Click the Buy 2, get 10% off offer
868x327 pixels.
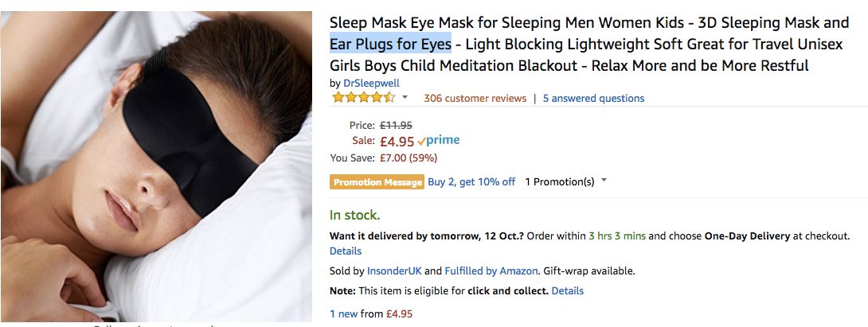pos(471,181)
